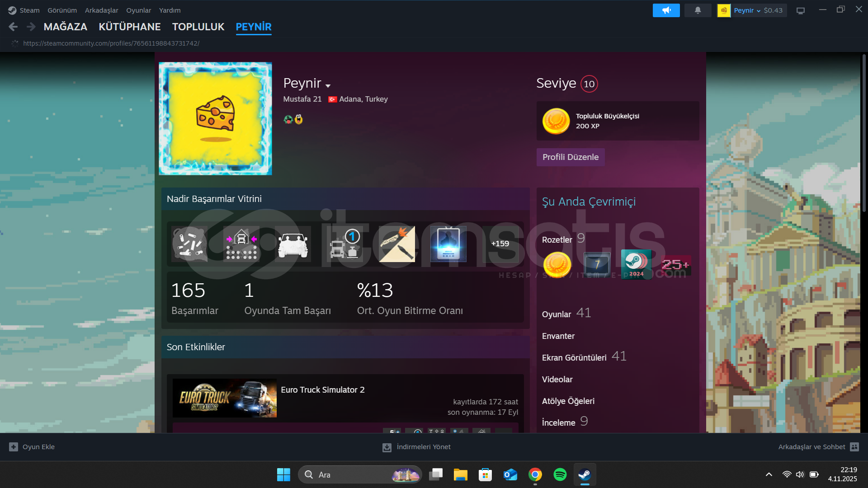Open the notifications bell
Viewport: 868px width, 488px height.
pyautogui.click(x=698, y=10)
